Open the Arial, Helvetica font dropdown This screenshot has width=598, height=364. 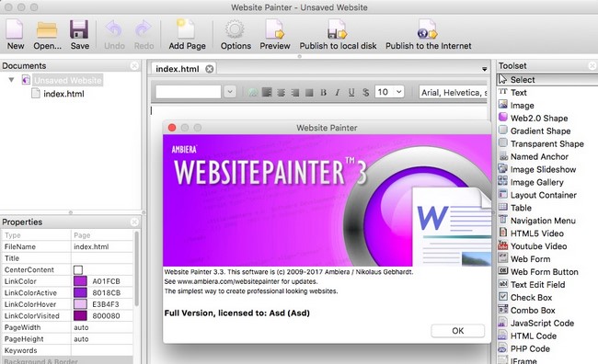(453, 92)
